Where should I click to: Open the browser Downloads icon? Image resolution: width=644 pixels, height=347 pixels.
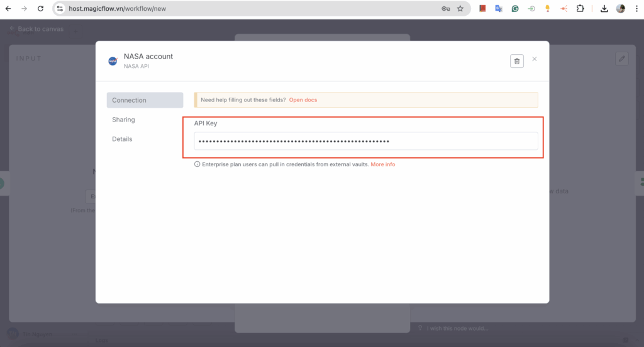(x=604, y=9)
